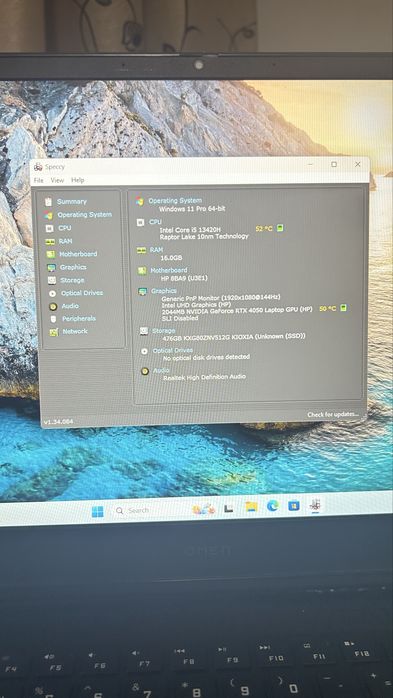Click the Motherboard icon in sidebar
The height and width of the screenshot is (698, 393).
point(51,254)
